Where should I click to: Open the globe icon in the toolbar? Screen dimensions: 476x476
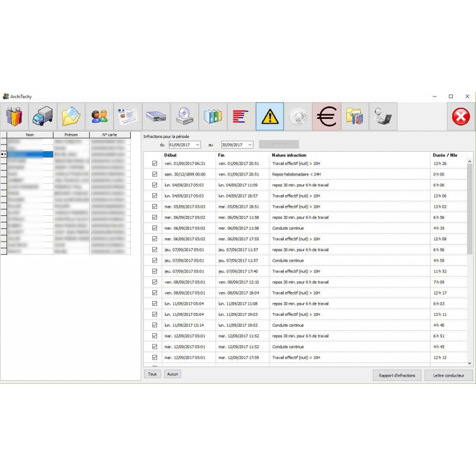297,116
